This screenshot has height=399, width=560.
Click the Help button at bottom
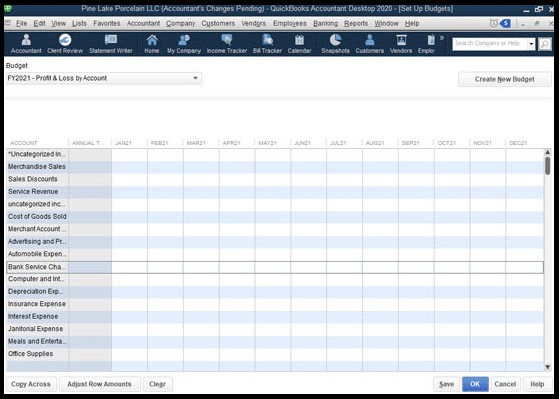(x=537, y=384)
